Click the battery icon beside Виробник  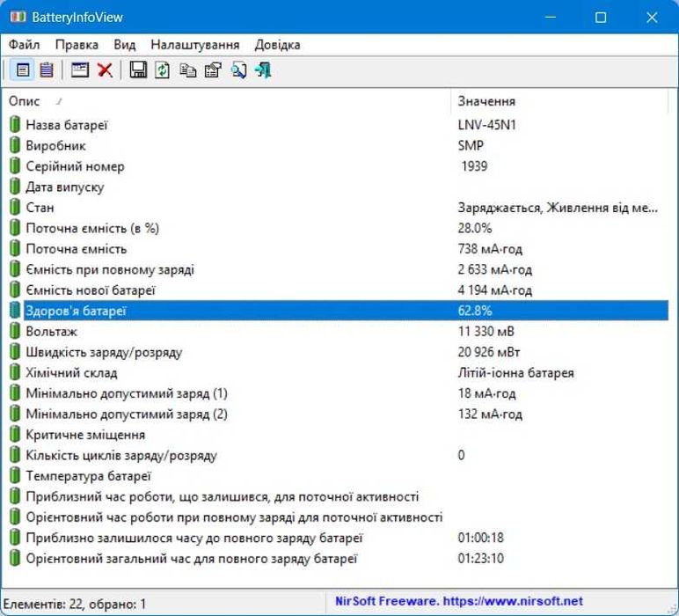(15, 145)
